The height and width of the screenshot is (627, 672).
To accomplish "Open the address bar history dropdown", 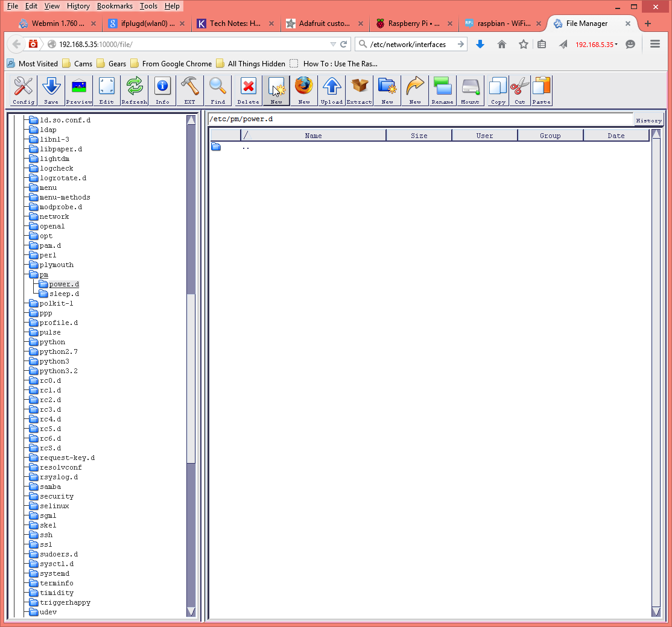I will [332, 44].
